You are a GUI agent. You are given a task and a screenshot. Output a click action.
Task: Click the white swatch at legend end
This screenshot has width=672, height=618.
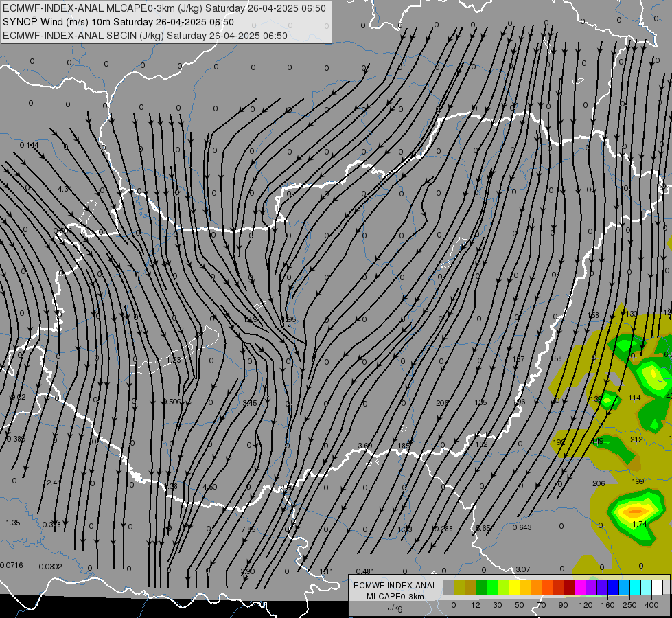click(657, 588)
